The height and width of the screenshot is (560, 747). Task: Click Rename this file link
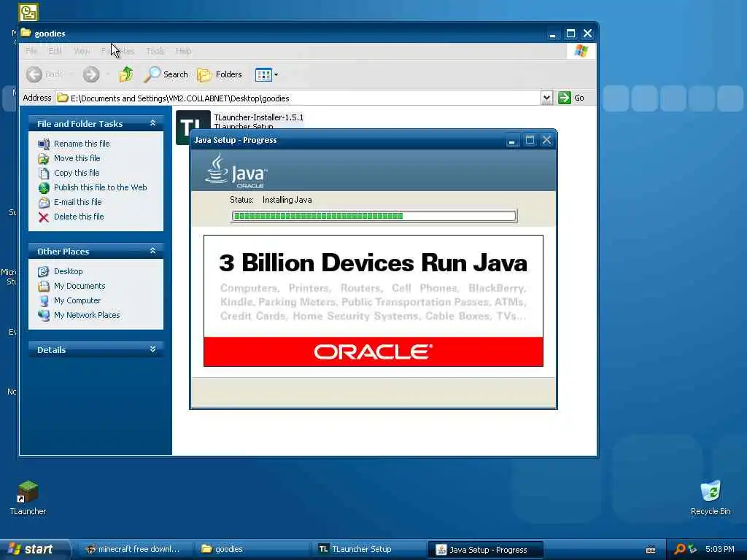pos(82,144)
